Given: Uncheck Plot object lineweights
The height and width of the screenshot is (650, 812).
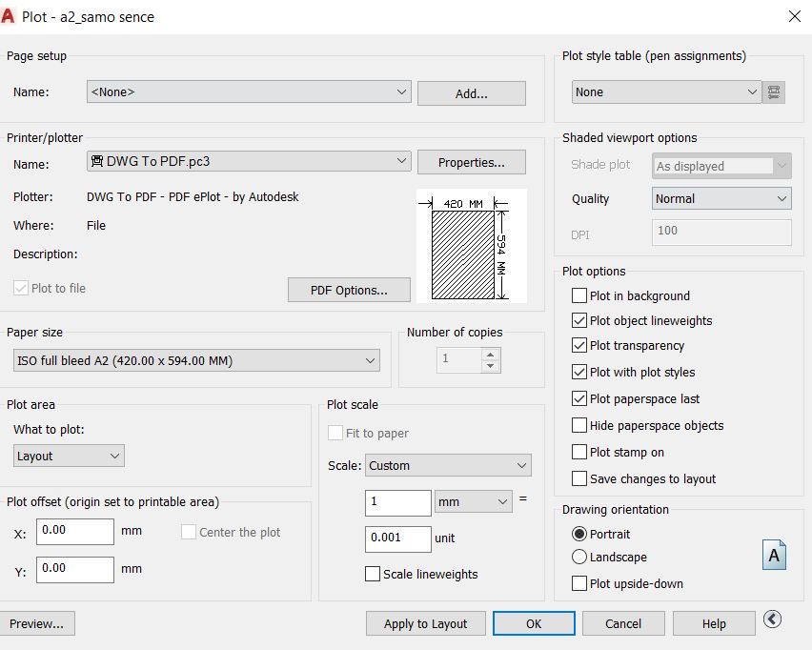Looking at the screenshot, I should pos(579,321).
